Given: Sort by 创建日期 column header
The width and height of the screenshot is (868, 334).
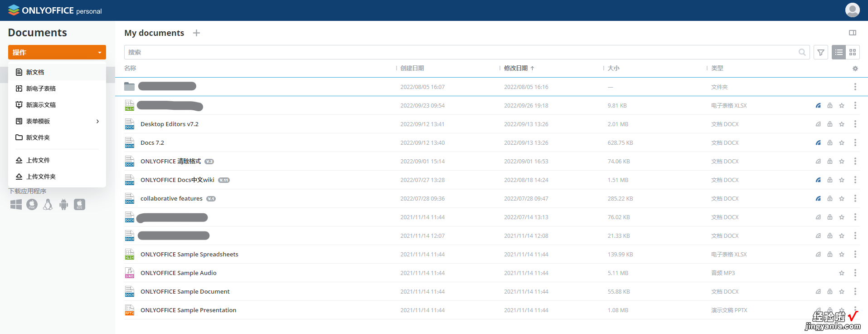Looking at the screenshot, I should (x=412, y=68).
